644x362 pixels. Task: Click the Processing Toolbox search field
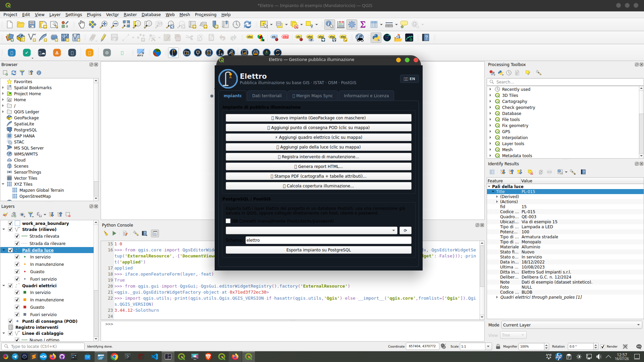tap(565, 82)
